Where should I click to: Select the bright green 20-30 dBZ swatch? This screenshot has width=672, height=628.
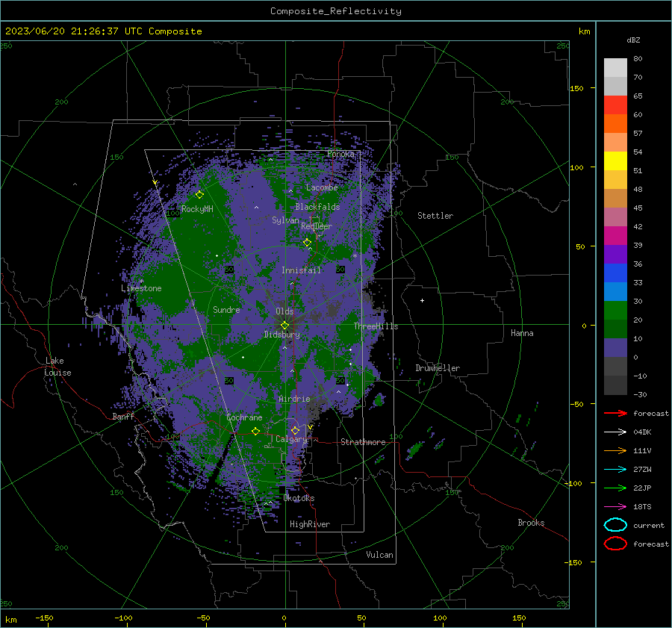coord(615,311)
